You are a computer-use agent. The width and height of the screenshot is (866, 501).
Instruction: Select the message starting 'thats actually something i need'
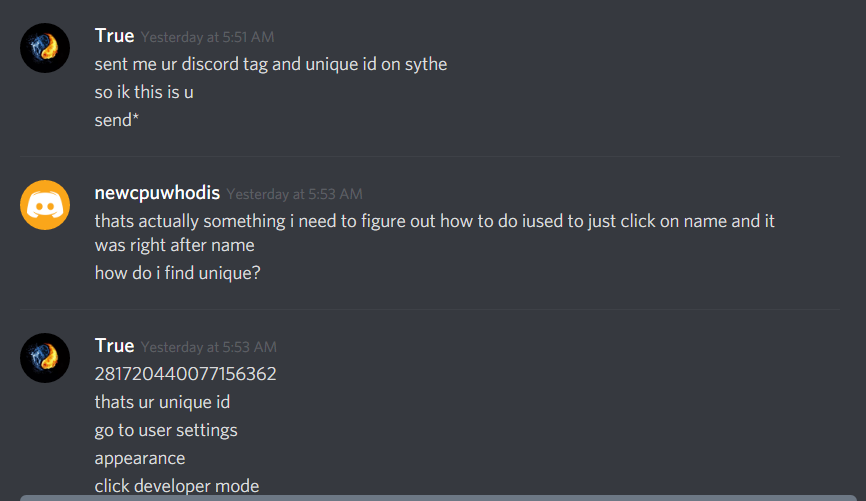(x=435, y=233)
